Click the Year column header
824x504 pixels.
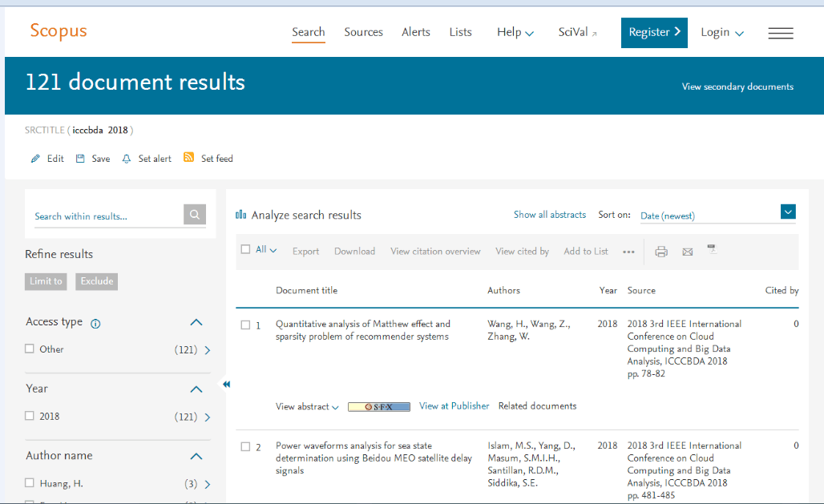pyautogui.click(x=608, y=290)
